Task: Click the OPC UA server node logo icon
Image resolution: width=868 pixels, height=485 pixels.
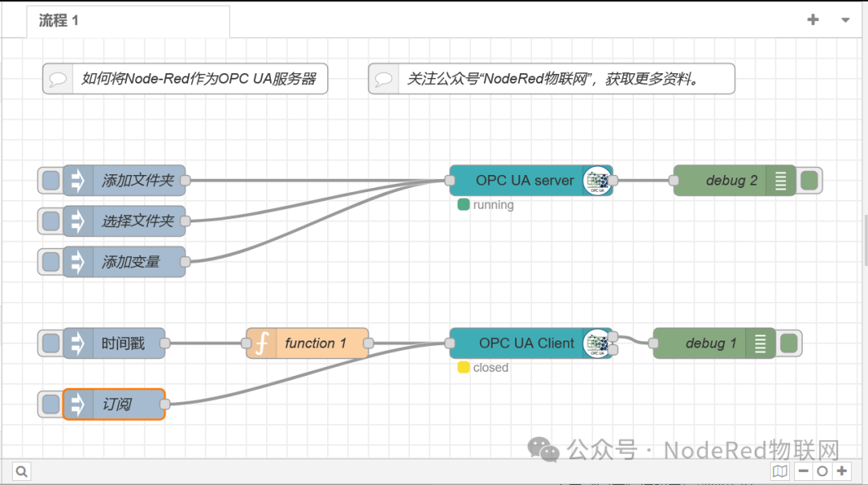Action: [x=596, y=181]
